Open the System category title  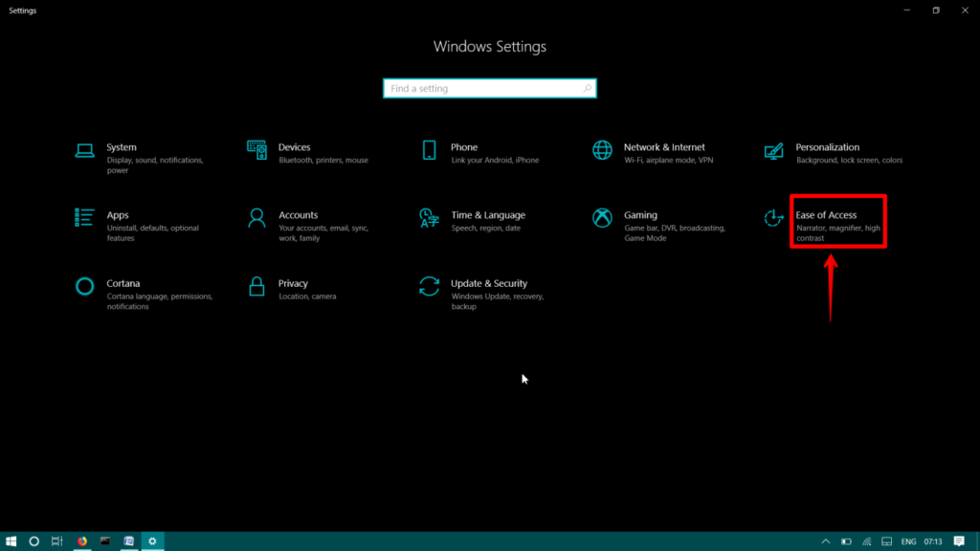click(122, 147)
